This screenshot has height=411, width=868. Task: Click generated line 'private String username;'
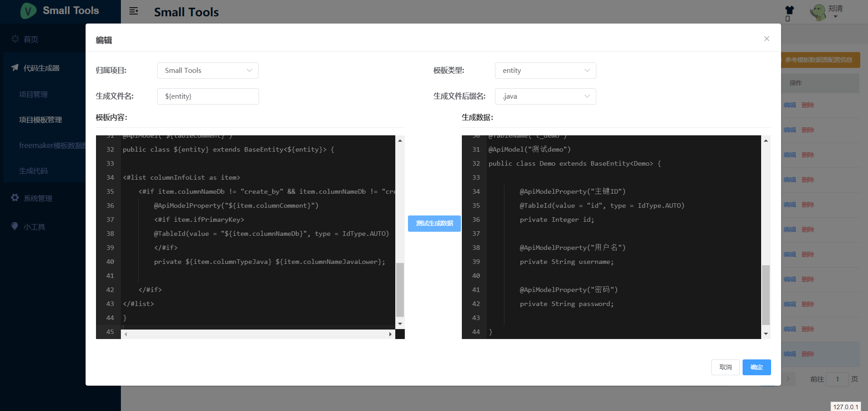click(567, 262)
